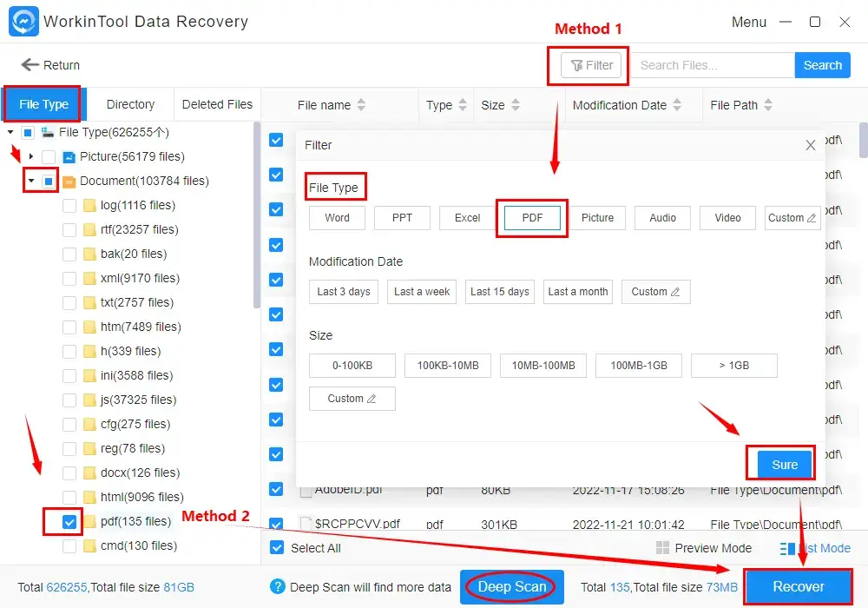
Task: Click the left tree panel scrollbar
Action: pyautogui.click(x=256, y=216)
